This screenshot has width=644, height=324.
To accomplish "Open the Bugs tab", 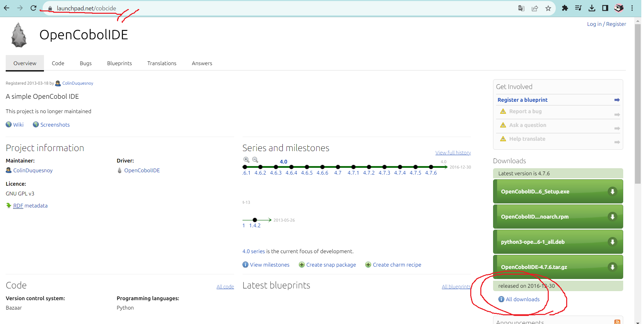I will [x=86, y=63].
